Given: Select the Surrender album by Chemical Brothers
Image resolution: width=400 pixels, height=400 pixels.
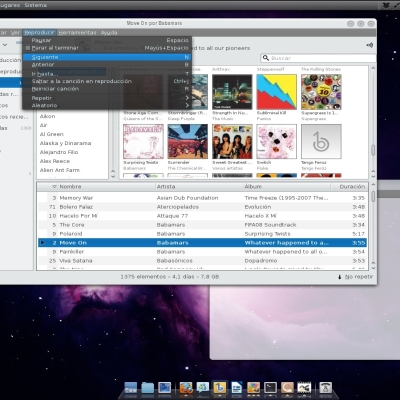Looking at the screenshot, I should click(x=187, y=142).
